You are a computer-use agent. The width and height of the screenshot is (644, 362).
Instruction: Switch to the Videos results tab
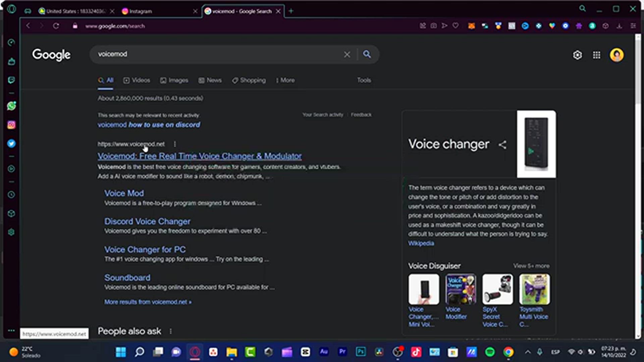(137, 80)
